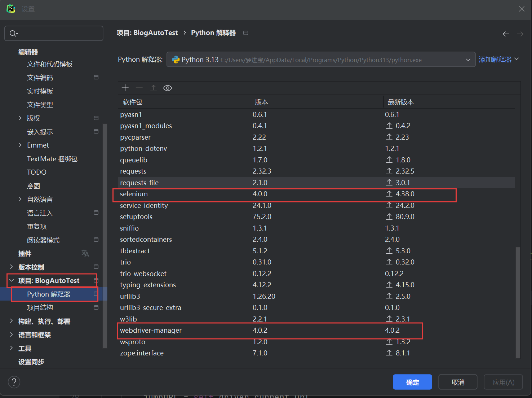This screenshot has height=398, width=532.
Task: Click the upgrade arrow for requests 2.32.5
Action: click(x=389, y=171)
